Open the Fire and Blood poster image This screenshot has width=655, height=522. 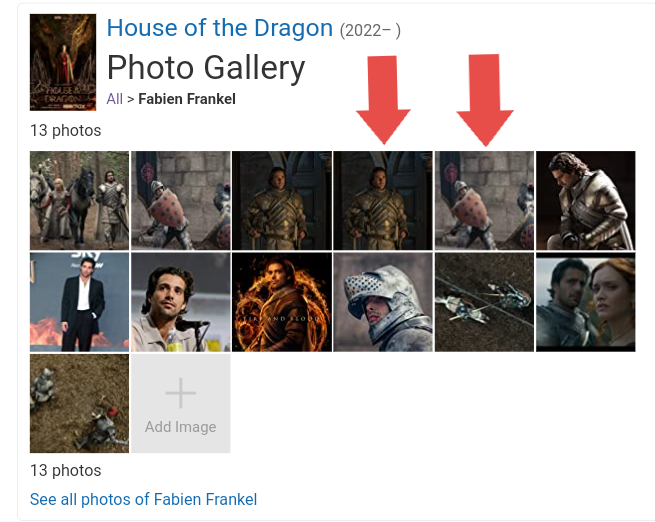[282, 302]
